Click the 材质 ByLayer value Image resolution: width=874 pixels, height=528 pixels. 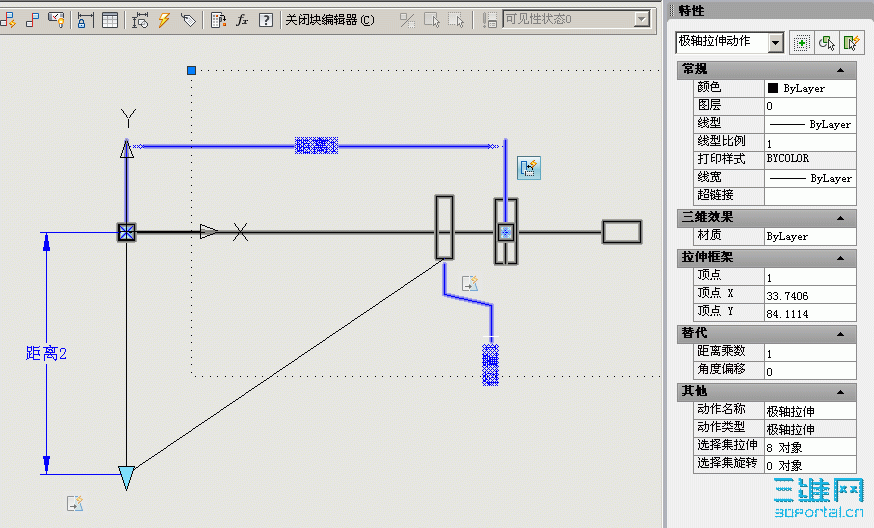click(x=810, y=236)
